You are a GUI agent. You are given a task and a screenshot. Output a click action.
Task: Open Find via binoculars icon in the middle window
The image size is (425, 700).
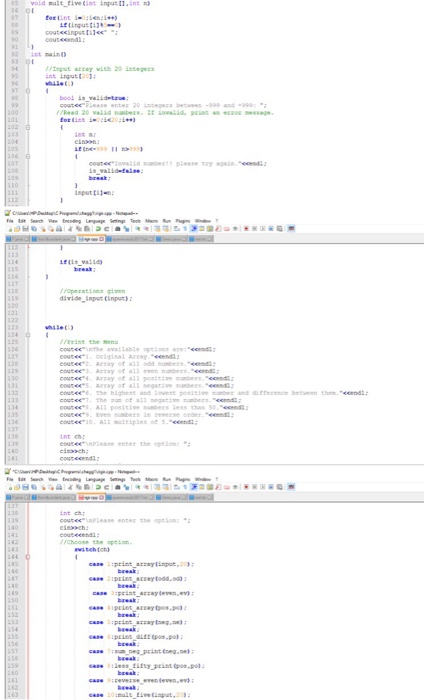[x=117, y=229]
